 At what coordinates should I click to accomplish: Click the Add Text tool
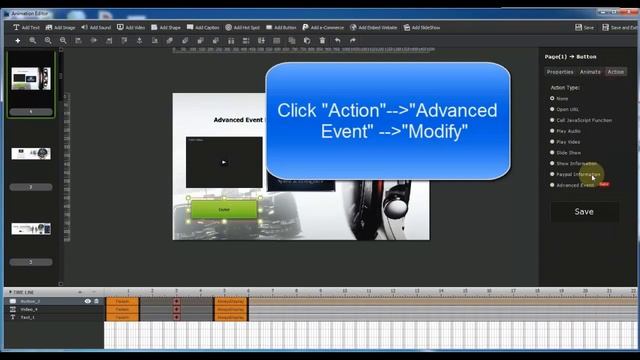tap(27, 27)
